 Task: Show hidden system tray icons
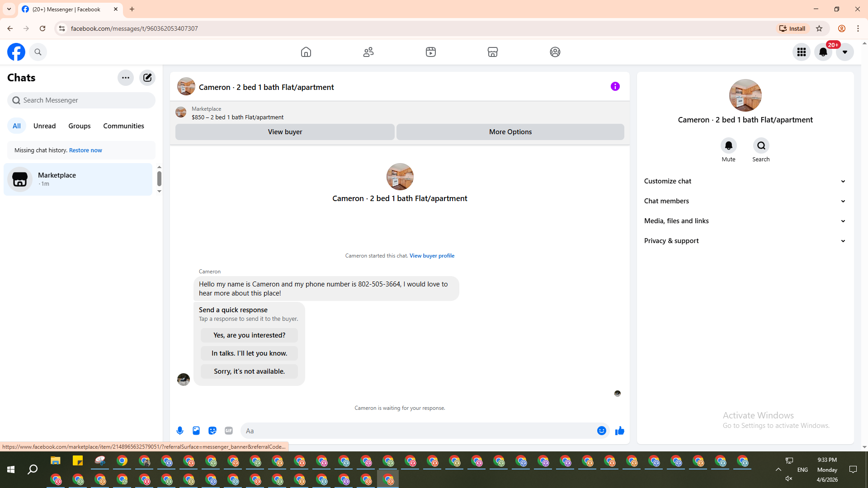[778, 470]
